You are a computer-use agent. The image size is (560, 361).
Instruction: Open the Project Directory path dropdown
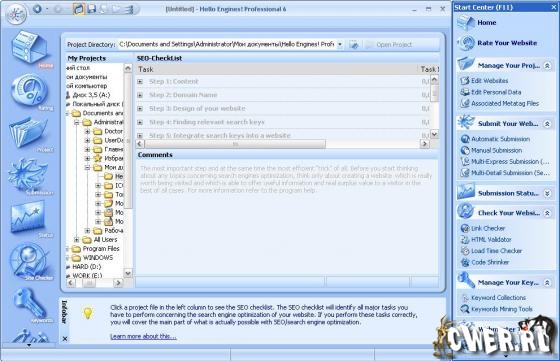pyautogui.click(x=340, y=45)
